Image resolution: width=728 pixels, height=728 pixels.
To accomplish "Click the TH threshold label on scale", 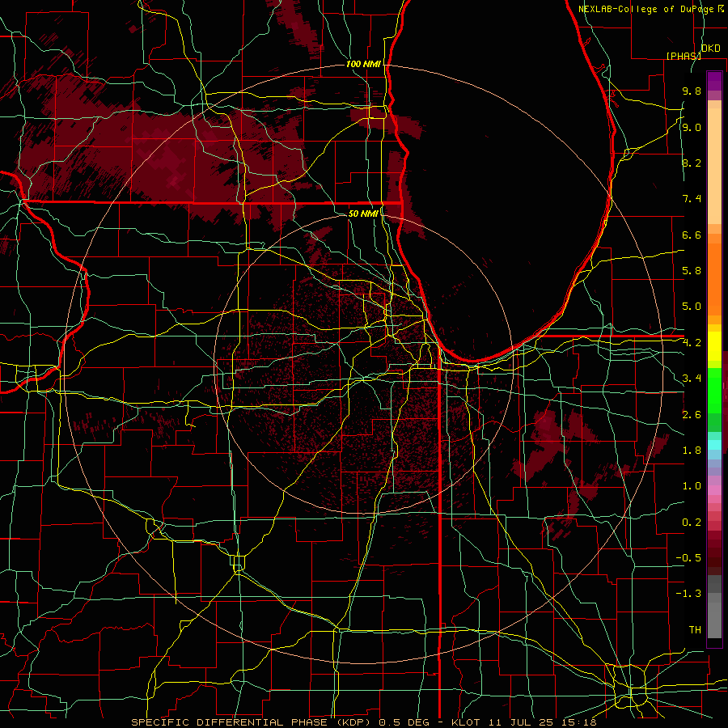I will point(695,630).
